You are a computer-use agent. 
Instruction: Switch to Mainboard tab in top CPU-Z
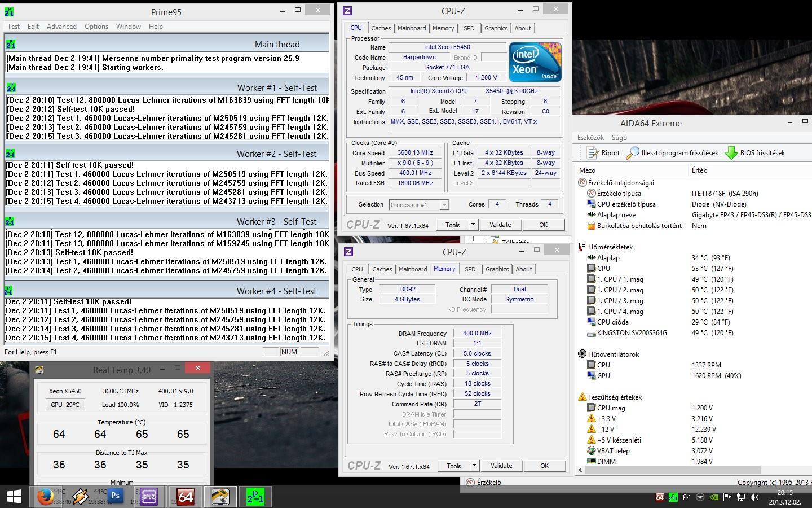pos(412,28)
